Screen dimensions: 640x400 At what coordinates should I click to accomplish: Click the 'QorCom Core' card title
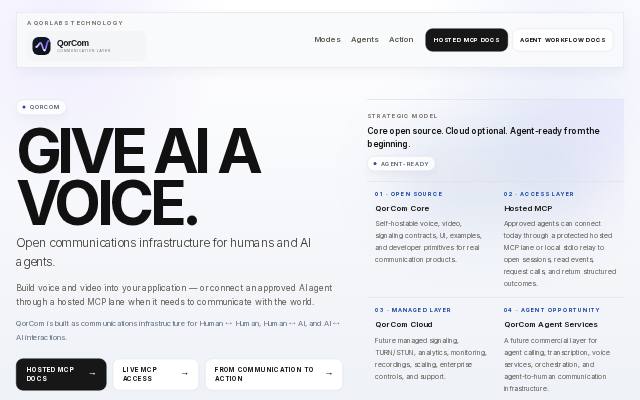tap(402, 208)
